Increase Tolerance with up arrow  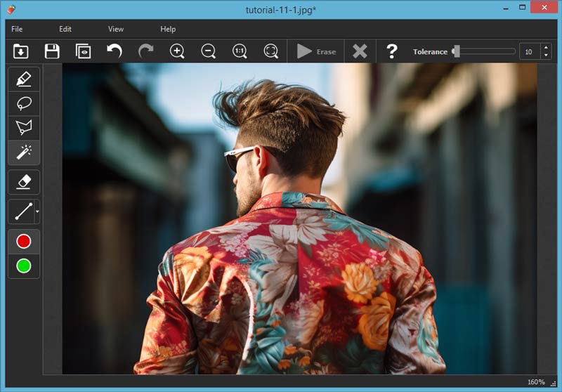[546, 48]
